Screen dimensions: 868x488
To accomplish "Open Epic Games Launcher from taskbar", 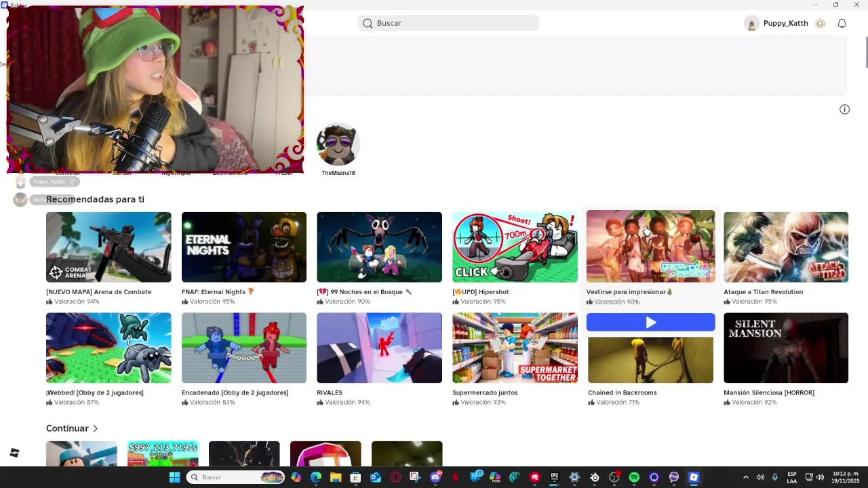I will click(x=555, y=477).
